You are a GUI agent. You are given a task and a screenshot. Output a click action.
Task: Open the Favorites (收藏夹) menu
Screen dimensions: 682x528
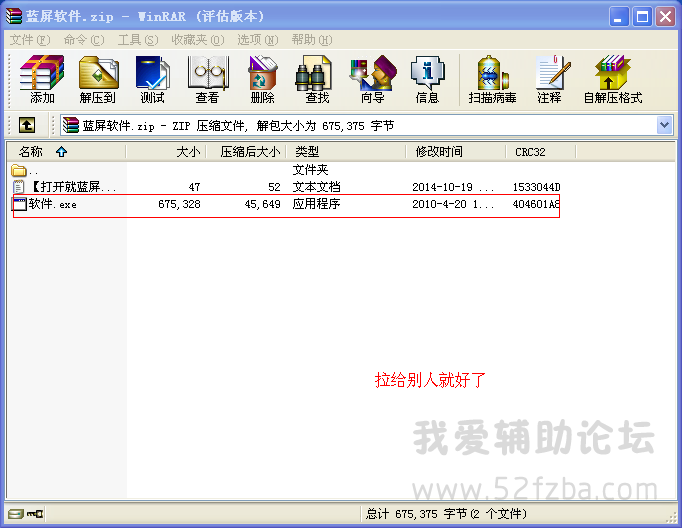pyautogui.click(x=198, y=40)
